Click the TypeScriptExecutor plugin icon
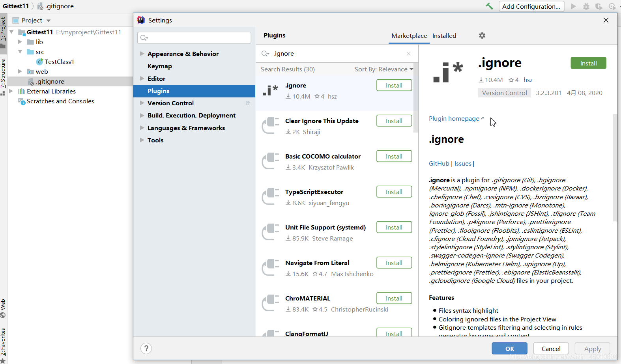621x364 pixels. tap(271, 196)
